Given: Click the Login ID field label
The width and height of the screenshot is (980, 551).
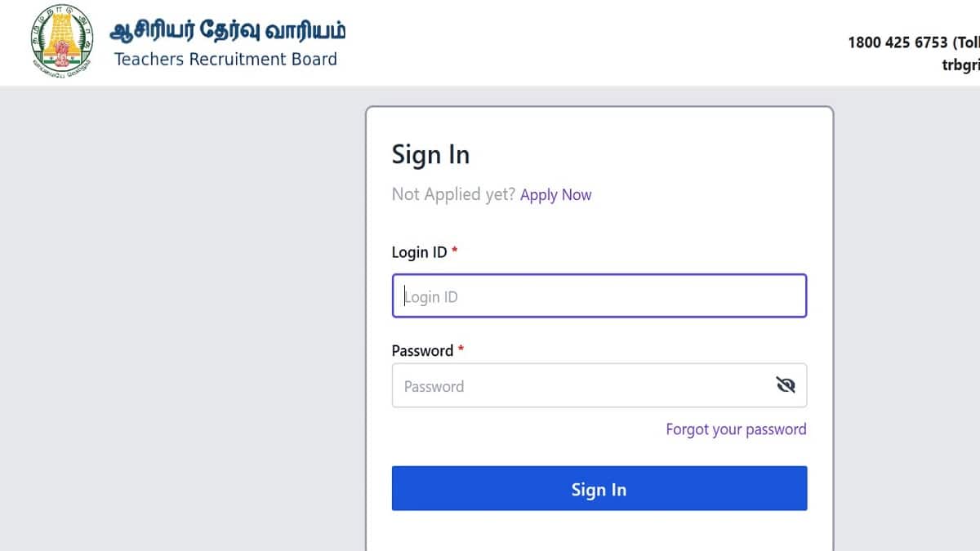Looking at the screenshot, I should [419, 252].
